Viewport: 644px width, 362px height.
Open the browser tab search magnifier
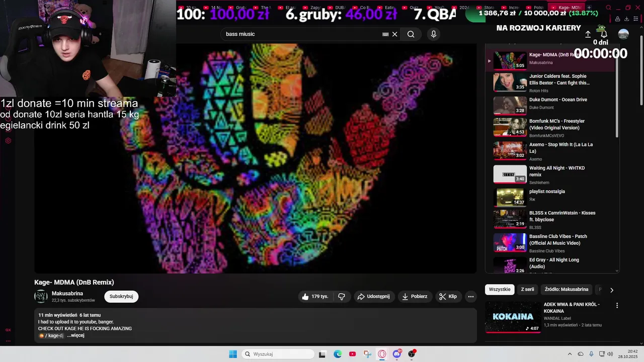click(x=608, y=8)
